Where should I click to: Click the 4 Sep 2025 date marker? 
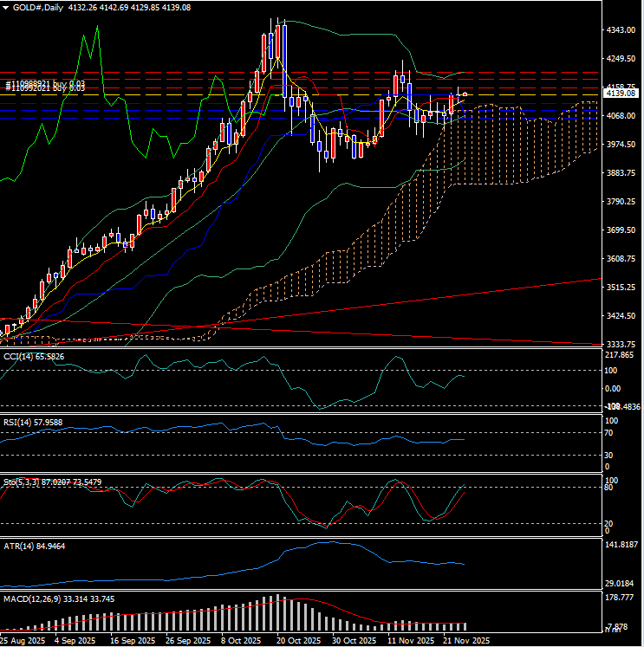[x=75, y=641]
